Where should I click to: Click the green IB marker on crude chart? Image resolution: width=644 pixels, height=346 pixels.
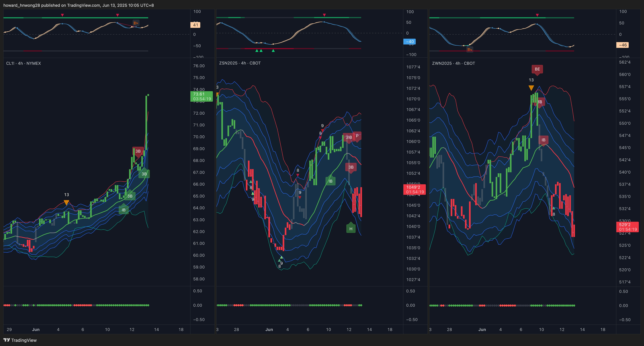123,210
